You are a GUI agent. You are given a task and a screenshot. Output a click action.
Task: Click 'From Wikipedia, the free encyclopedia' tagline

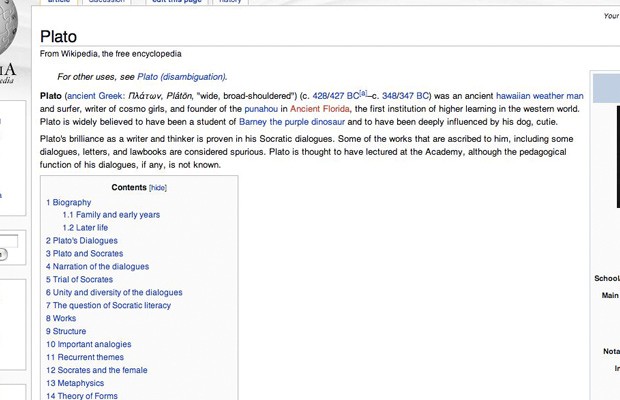tap(110, 54)
